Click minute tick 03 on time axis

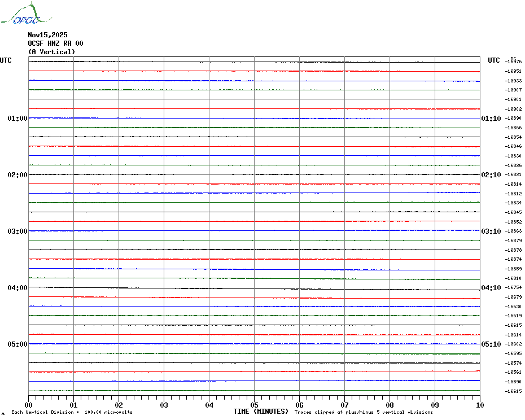tap(164, 405)
